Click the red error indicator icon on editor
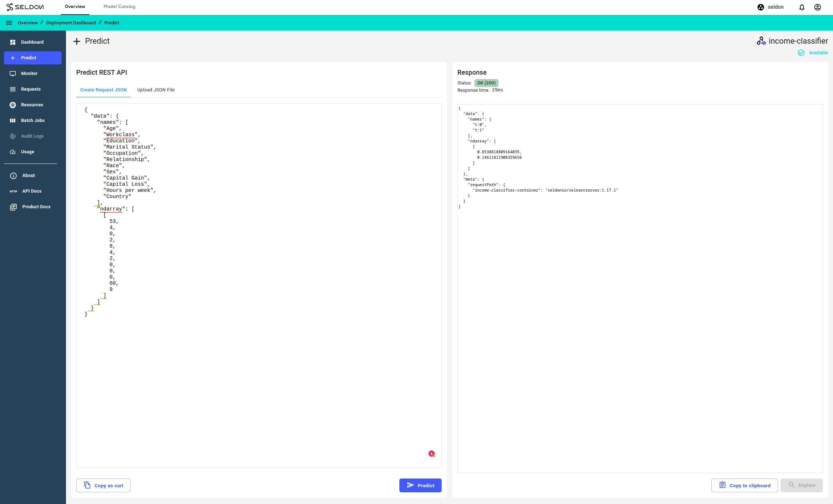 coord(431,453)
